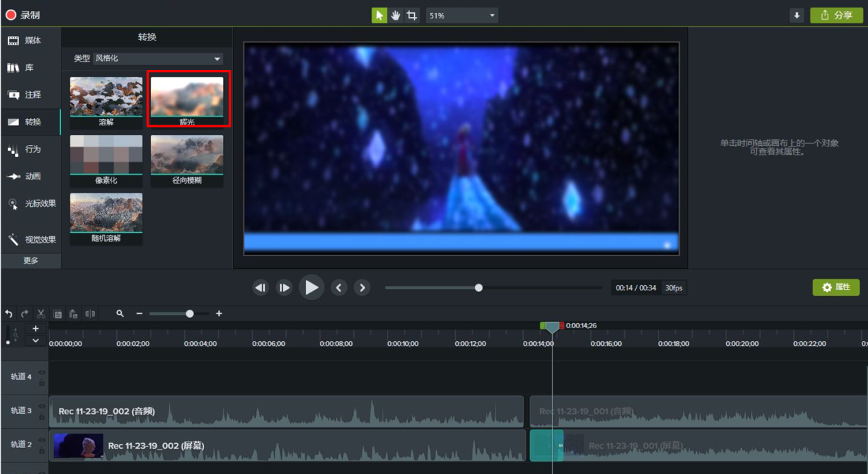Open the 媒体 media tab
Viewport: 868px width, 474px height.
click(x=31, y=40)
